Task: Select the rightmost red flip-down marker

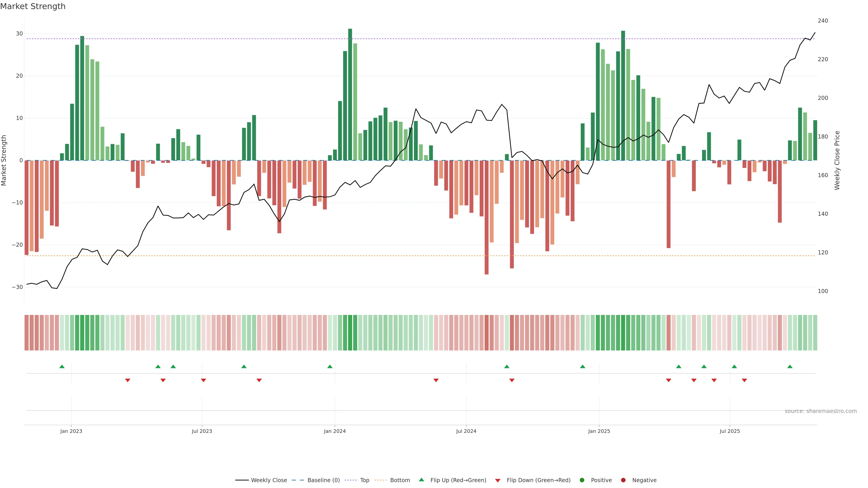Action: coord(744,380)
